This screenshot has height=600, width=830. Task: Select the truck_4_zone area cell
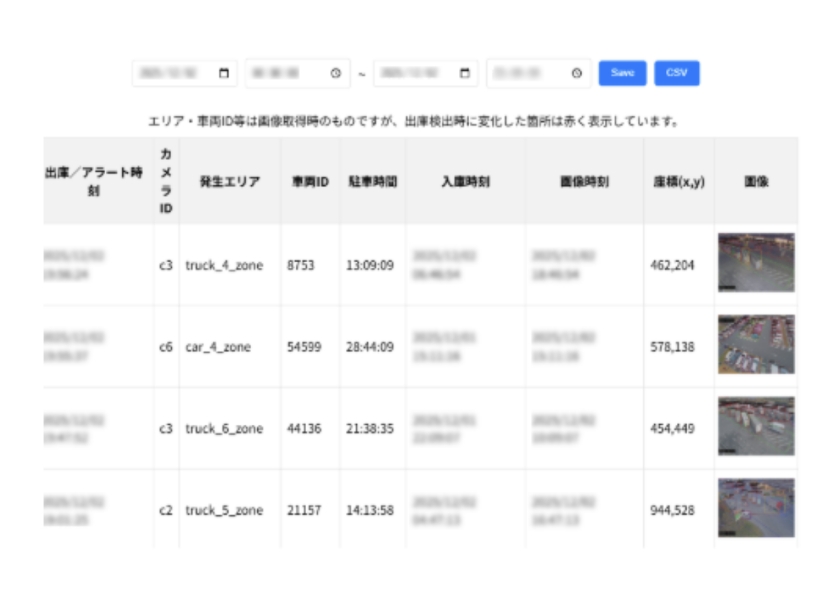click(x=224, y=266)
